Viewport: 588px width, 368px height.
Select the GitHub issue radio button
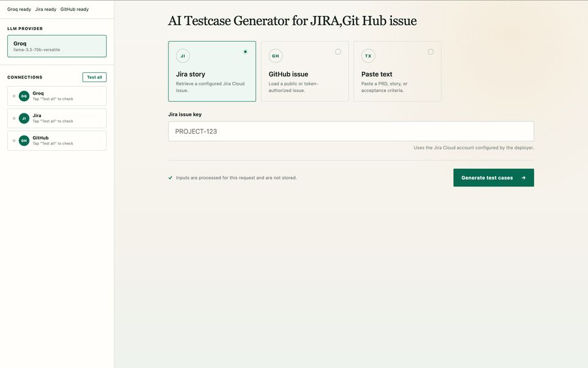click(x=338, y=52)
